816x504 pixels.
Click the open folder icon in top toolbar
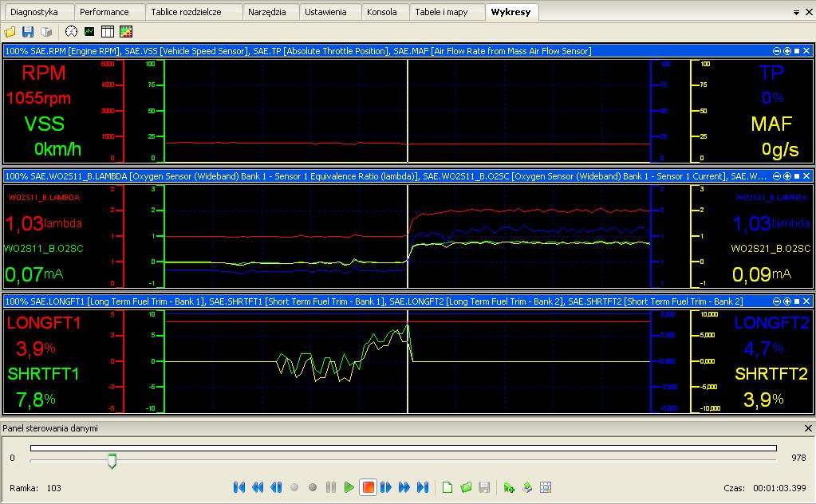click(x=10, y=32)
